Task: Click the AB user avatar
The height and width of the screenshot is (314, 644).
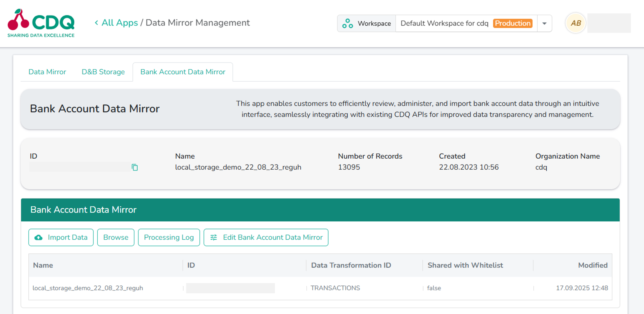Action: 576,23
